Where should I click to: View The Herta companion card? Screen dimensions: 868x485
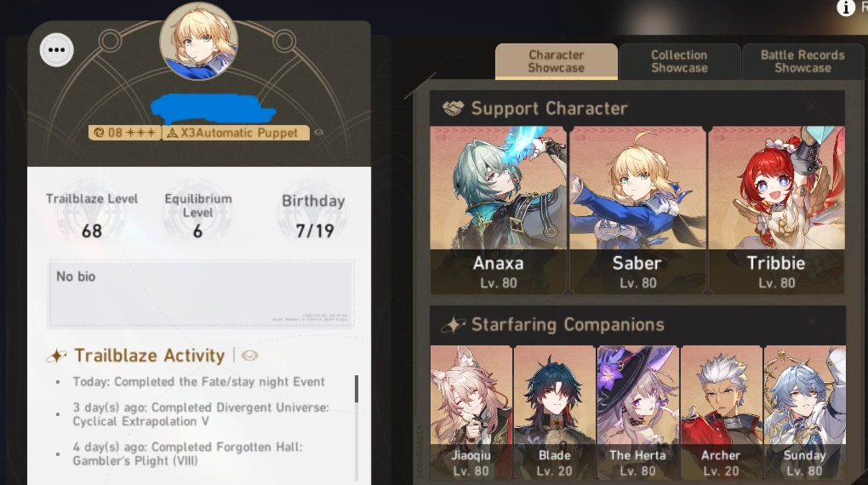[x=637, y=413]
